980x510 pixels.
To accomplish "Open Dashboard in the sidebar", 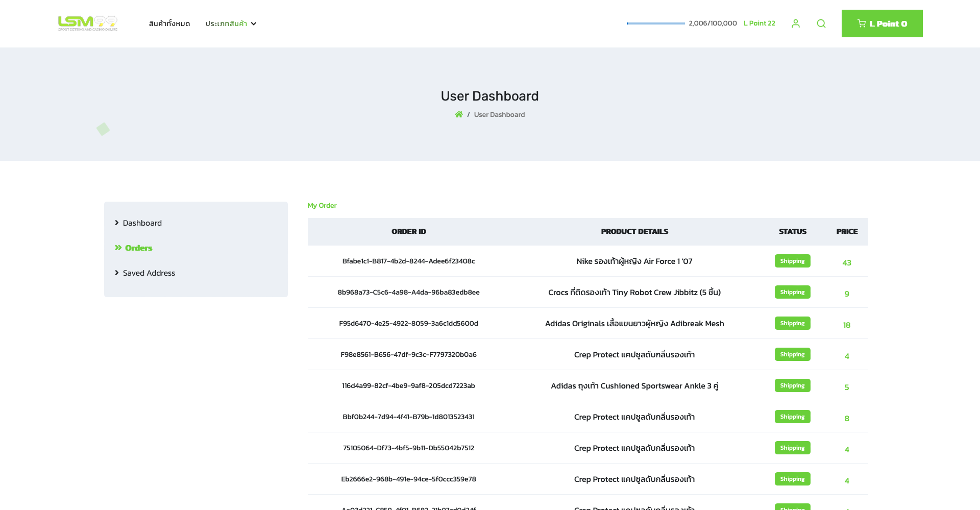I will tap(142, 223).
